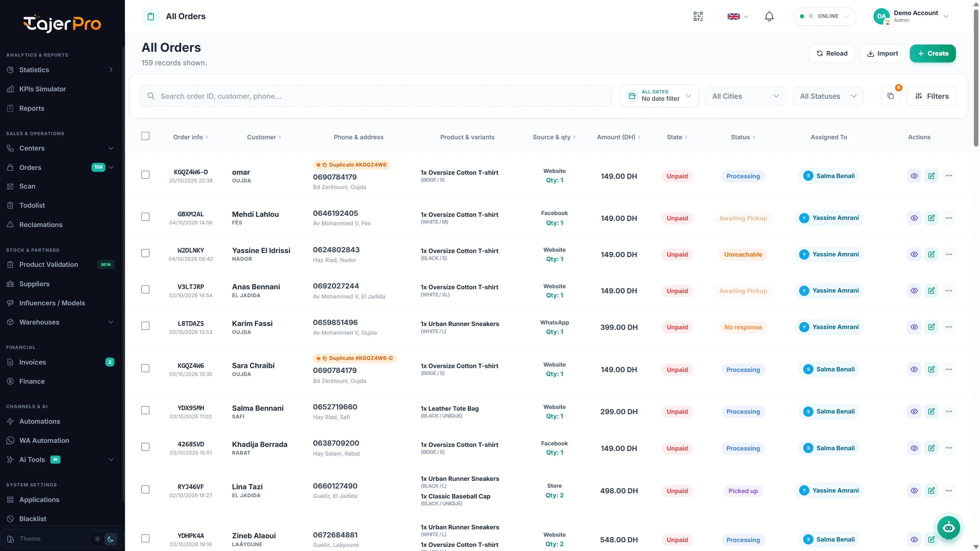Expand the Centers sidebar section

pyautogui.click(x=61, y=148)
